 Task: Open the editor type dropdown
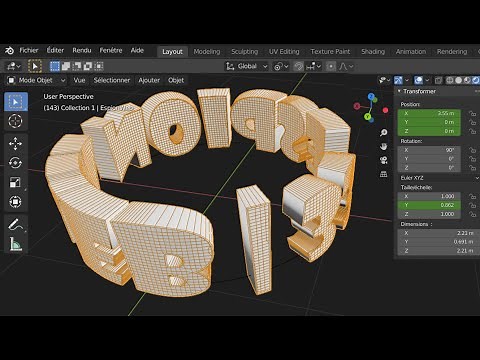(14, 66)
